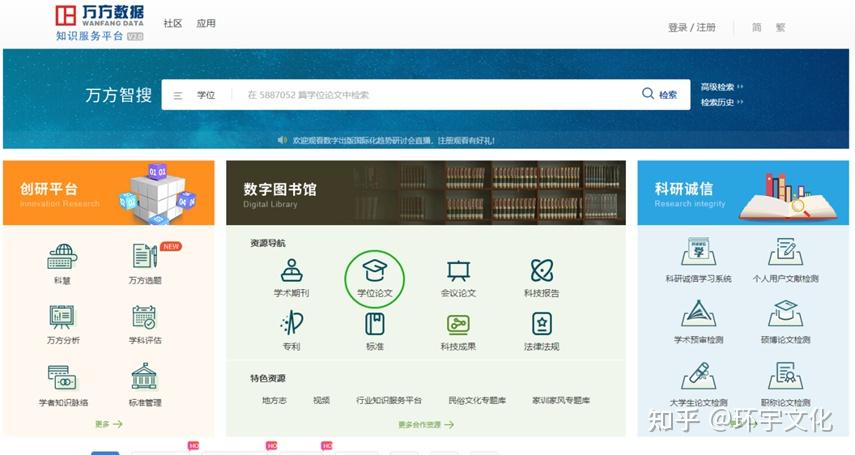Open 科技报告 icon

[541, 270]
